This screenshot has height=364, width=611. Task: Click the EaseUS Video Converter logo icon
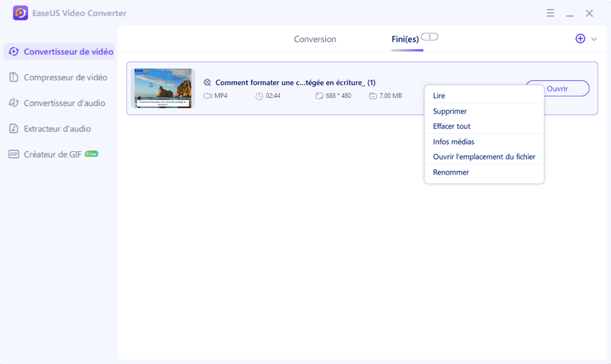20,13
